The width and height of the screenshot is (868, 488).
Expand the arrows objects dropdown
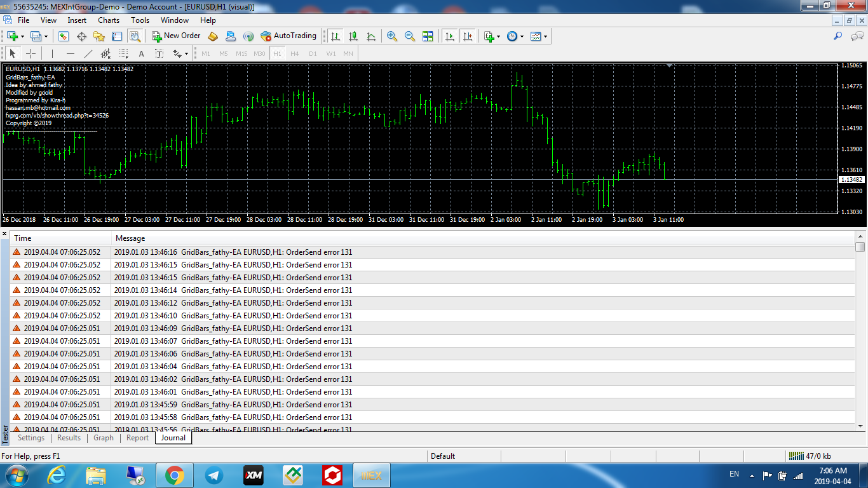point(186,54)
